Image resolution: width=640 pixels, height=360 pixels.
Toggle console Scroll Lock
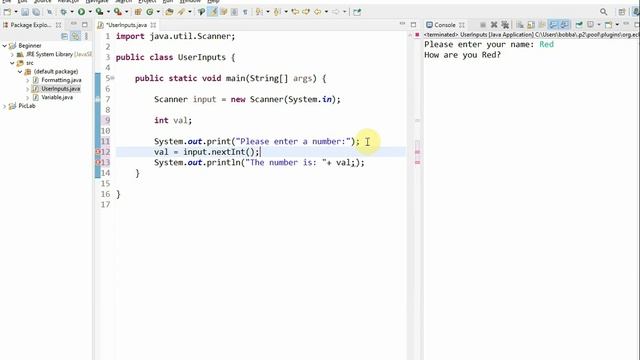(531, 25)
